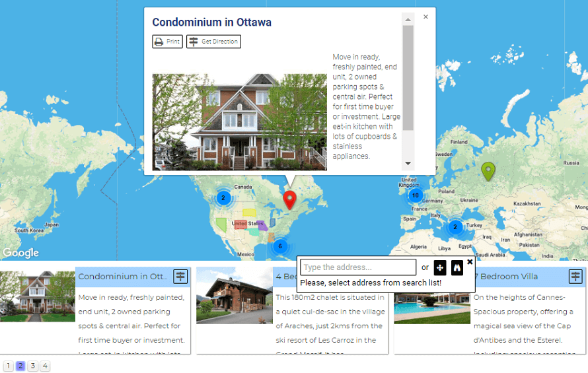Viewport: 588px width, 373px height.
Task: Click the binoculars find icon in search box
Action: click(x=457, y=267)
